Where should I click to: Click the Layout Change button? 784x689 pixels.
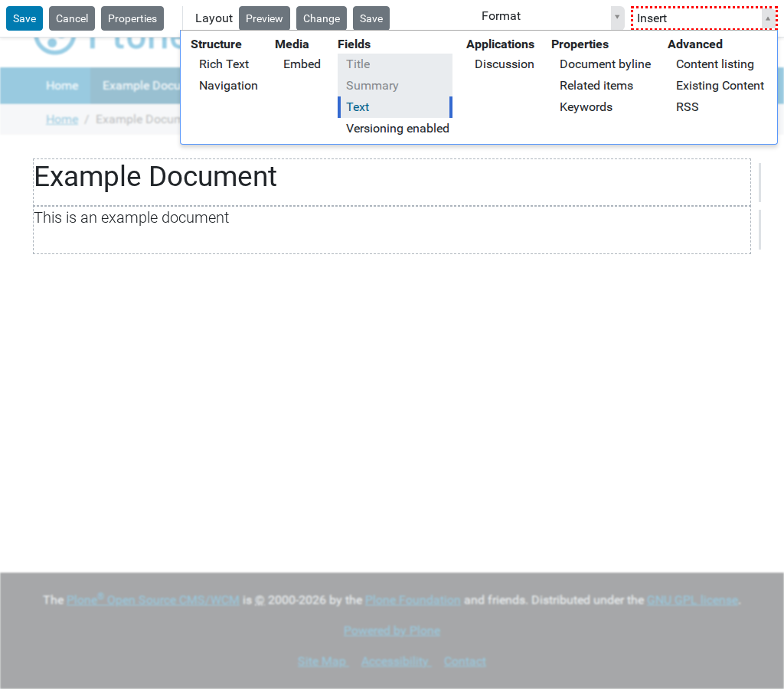click(322, 18)
